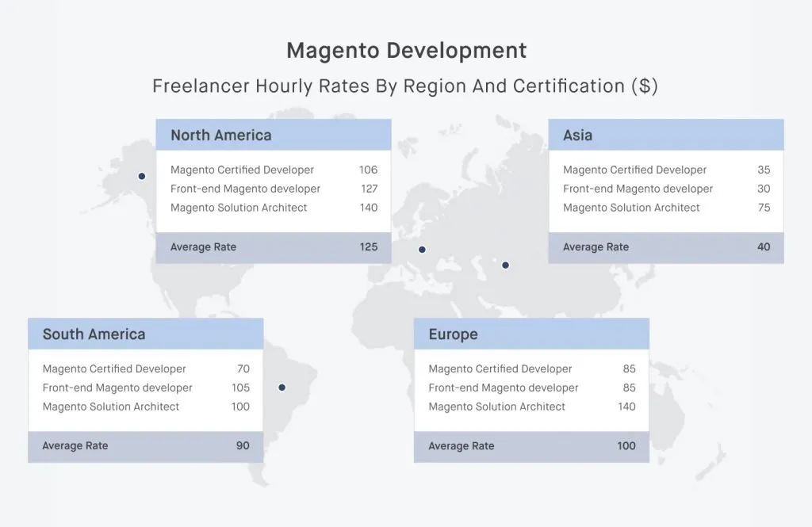Screen dimensions: 812x527
Task: Click the Asia Average Rate row
Action: [x=666, y=247]
